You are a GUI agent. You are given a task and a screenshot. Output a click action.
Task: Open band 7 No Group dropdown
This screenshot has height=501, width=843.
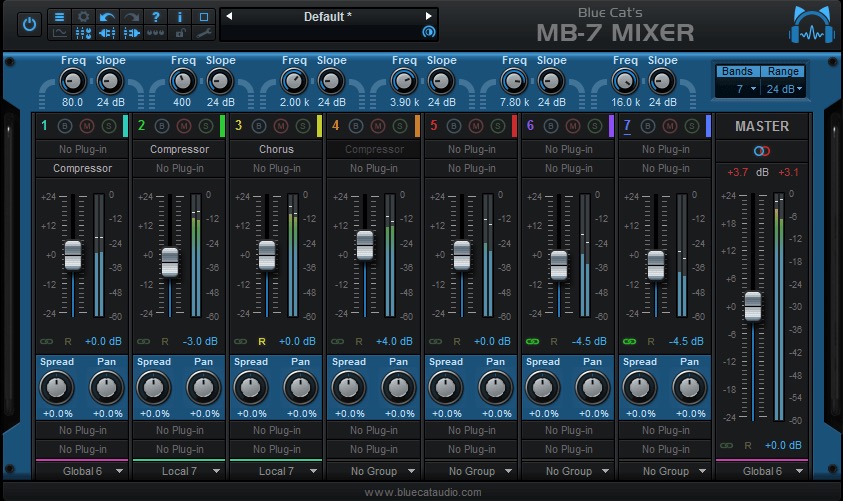pyautogui.click(x=666, y=471)
